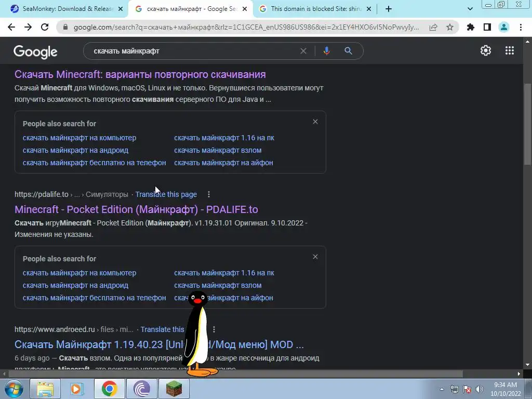Viewport: 532px width, 399px height.
Task: Open the Action Center flag icon
Action: point(467,389)
